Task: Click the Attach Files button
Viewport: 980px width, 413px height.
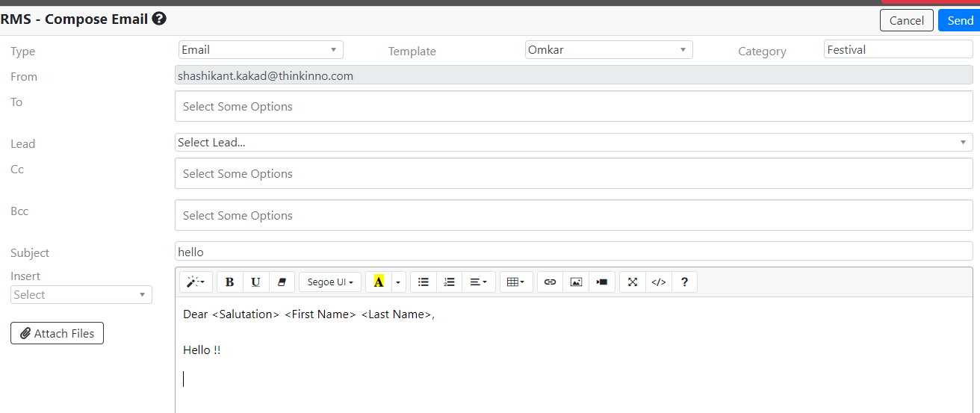Action: 57,333
